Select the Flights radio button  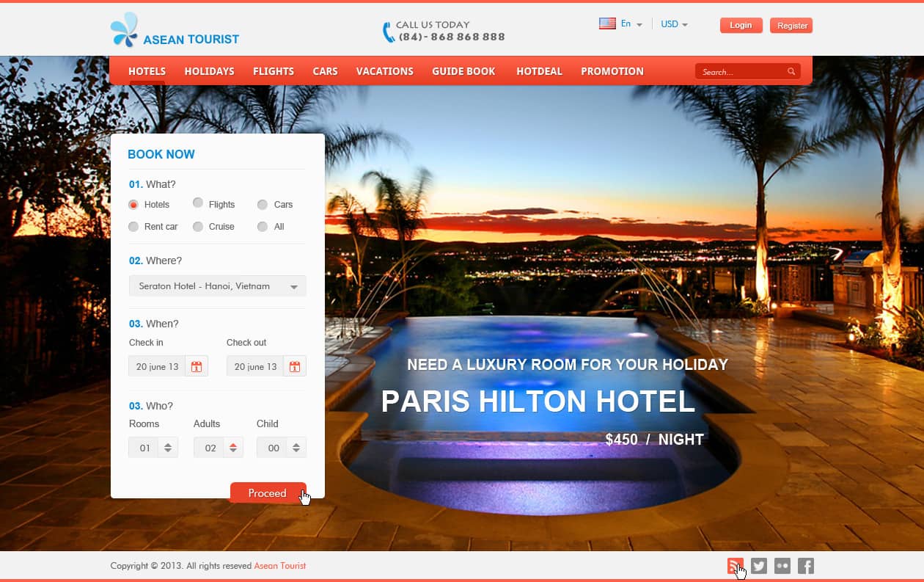pos(198,203)
